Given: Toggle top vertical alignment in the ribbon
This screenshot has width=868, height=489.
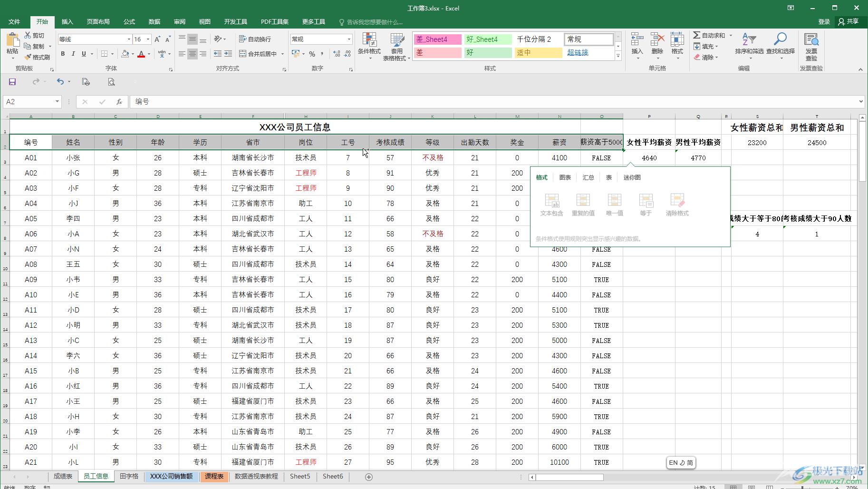Looking at the screenshot, I should 182,39.
